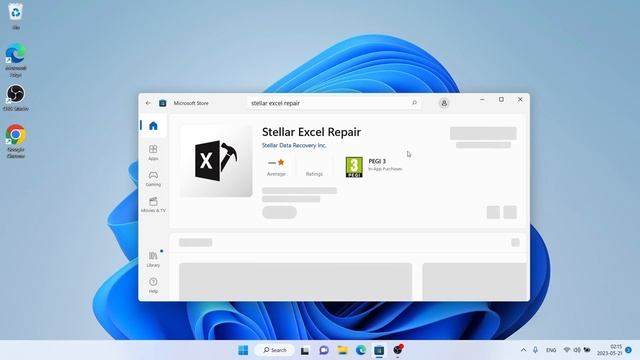Open the Gaming section in sidebar
This screenshot has height=360, width=640.
click(x=153, y=179)
